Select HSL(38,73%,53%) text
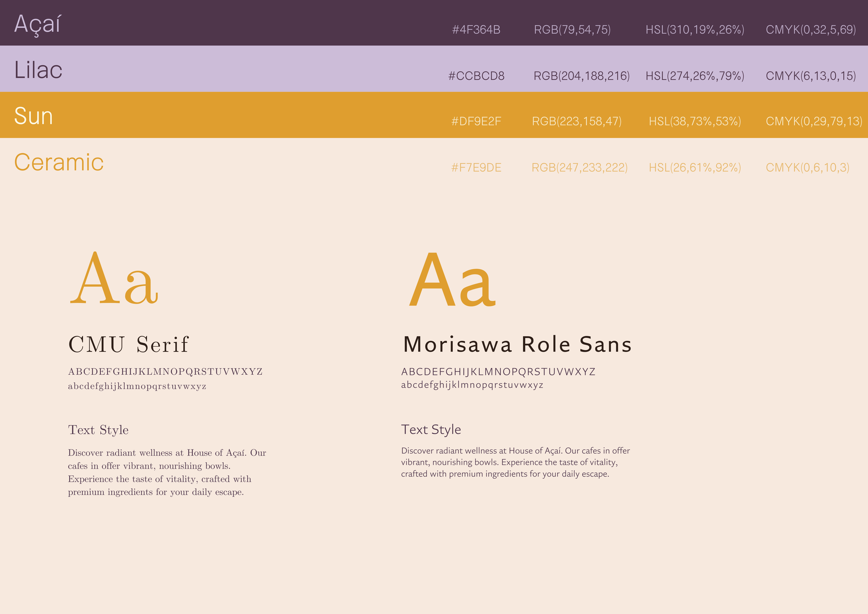 pyautogui.click(x=694, y=121)
